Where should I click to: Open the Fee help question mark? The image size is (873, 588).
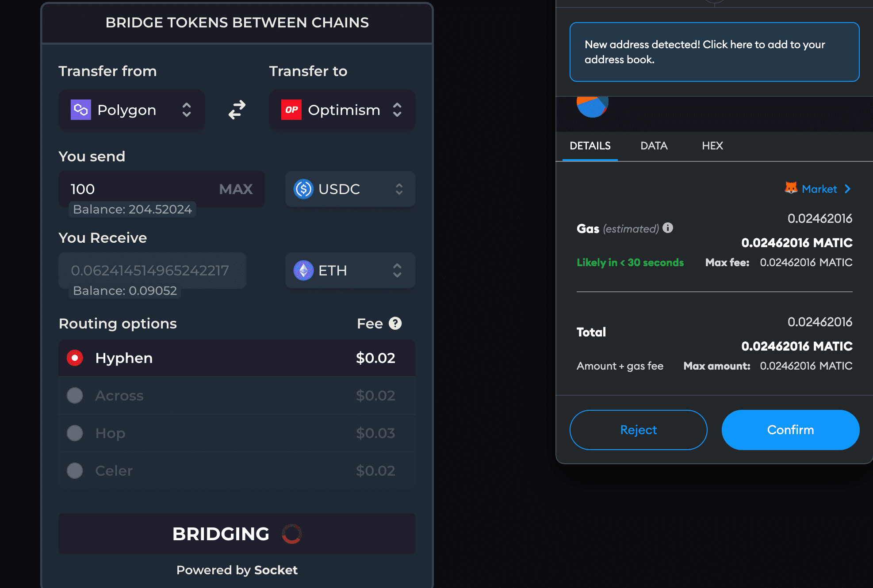click(x=395, y=324)
